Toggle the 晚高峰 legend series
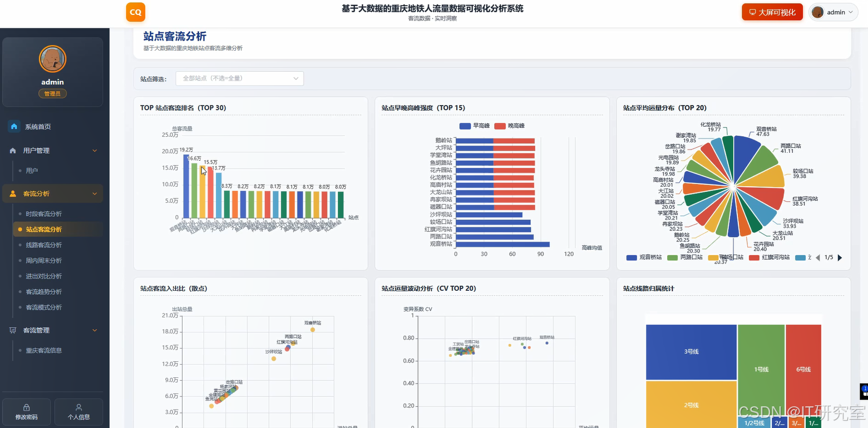 pyautogui.click(x=509, y=126)
